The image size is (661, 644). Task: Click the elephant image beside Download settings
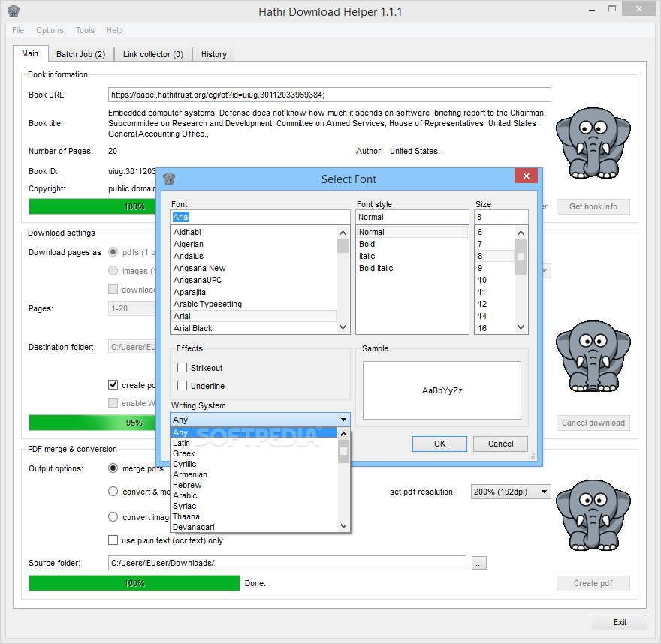click(593, 357)
